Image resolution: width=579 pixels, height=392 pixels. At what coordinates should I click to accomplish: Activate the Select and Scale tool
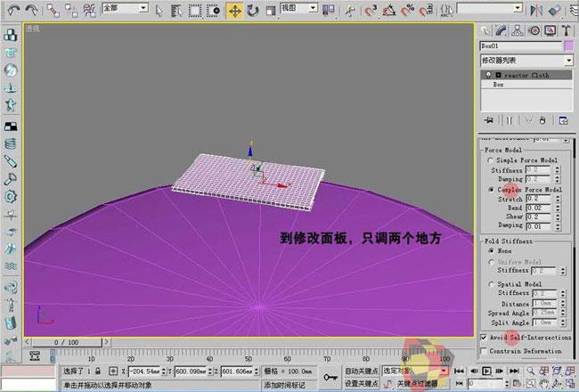(x=271, y=11)
